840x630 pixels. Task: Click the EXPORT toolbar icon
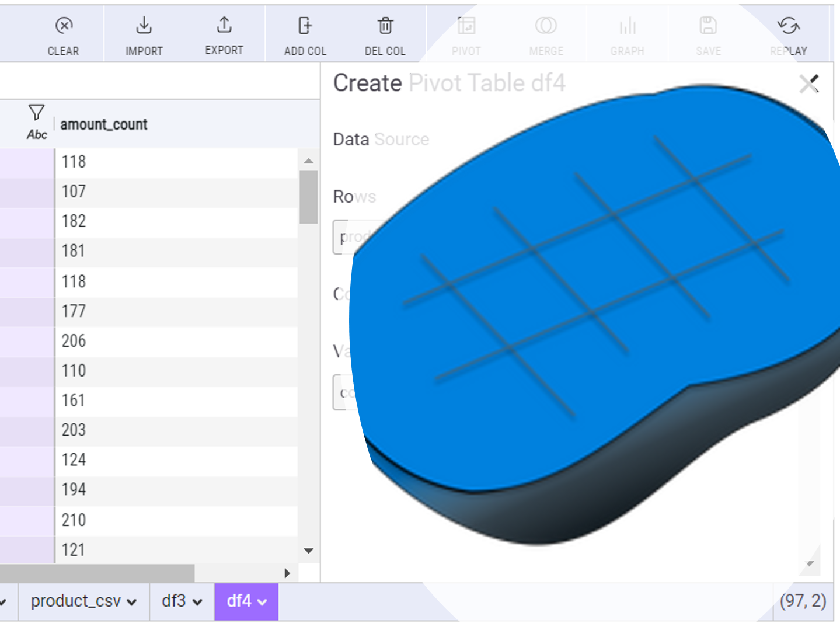[224, 26]
